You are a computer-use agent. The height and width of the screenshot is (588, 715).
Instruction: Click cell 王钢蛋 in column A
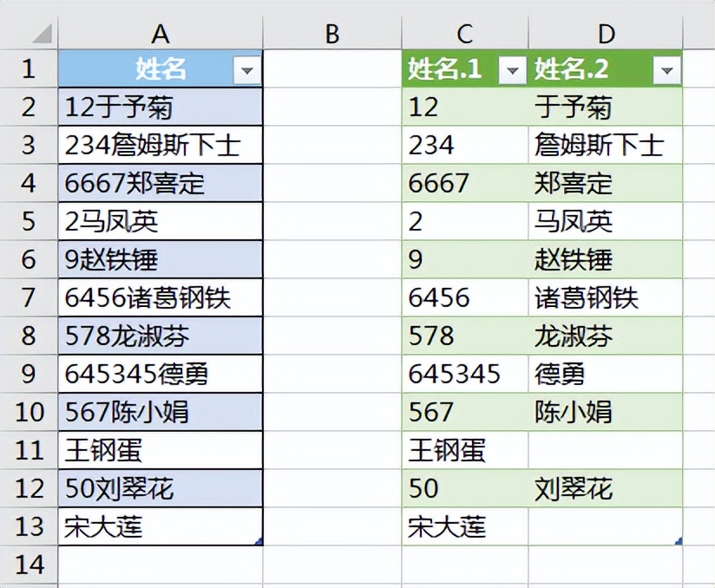[161, 450]
